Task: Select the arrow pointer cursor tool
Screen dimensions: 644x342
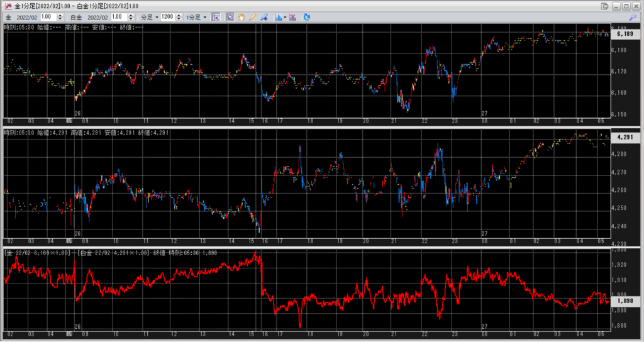Action: [x=230, y=17]
